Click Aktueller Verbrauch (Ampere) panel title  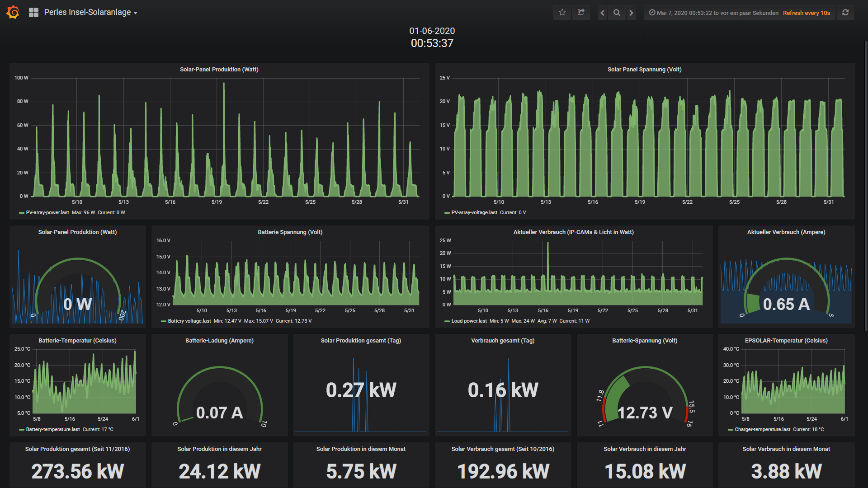pos(786,232)
